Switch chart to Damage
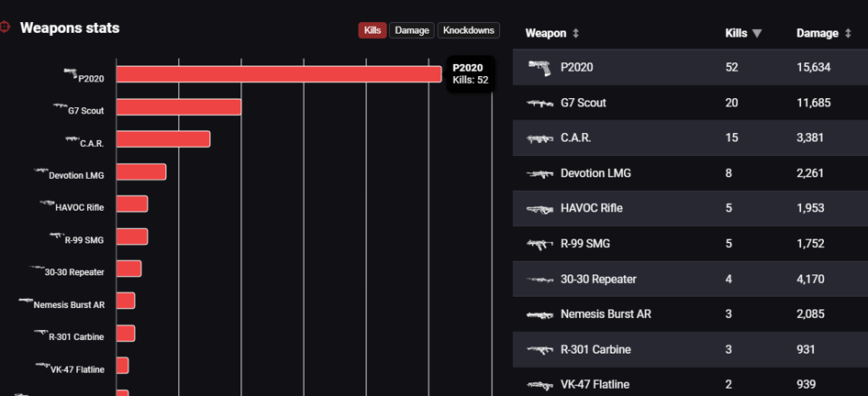The width and height of the screenshot is (868, 396). coord(412,30)
